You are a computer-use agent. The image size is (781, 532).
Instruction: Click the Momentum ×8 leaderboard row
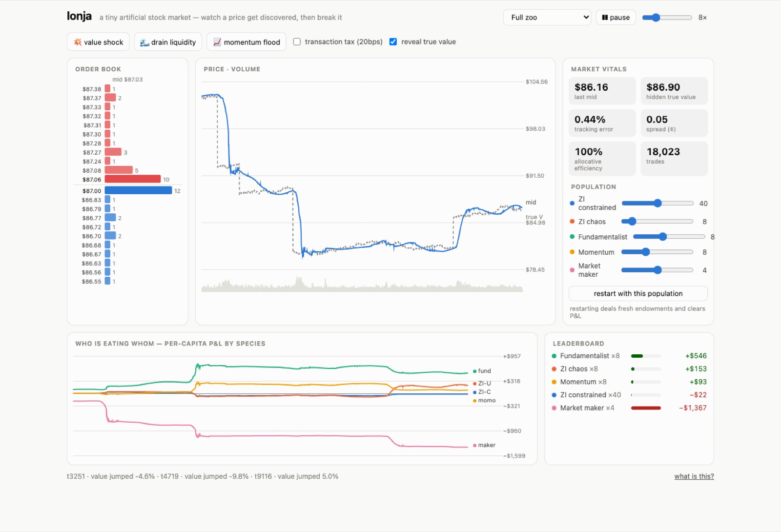point(629,382)
